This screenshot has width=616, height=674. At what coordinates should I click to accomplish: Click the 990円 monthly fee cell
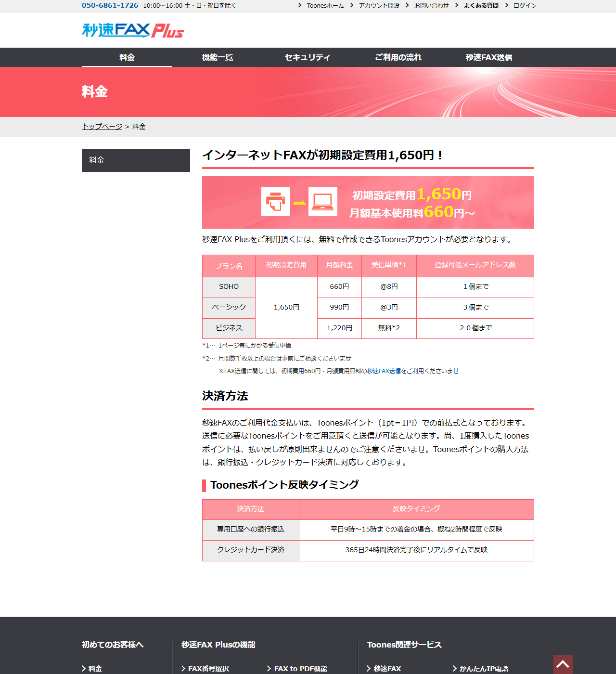tap(339, 308)
